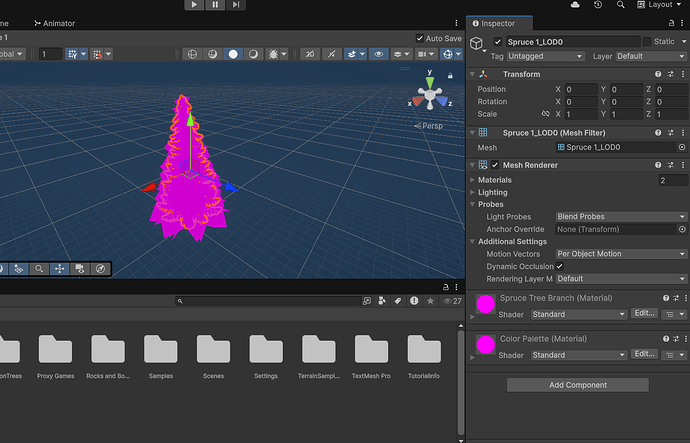Screen dimensions: 690x443
Task: Start Play mode with the Play button
Action: 194,4
